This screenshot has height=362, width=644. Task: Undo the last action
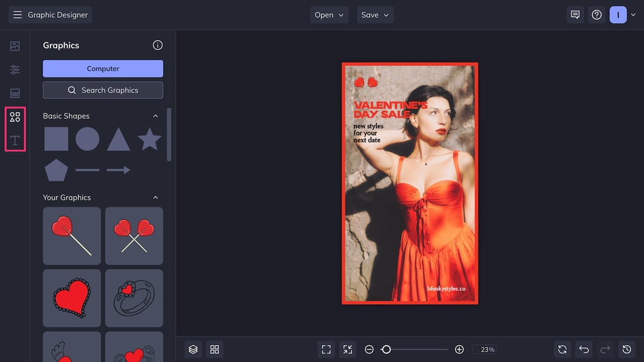584,349
